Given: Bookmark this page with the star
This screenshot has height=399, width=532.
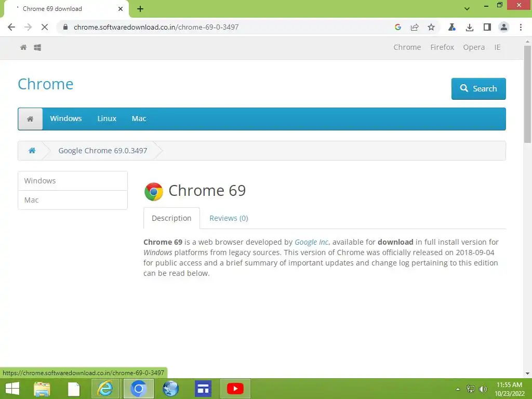Looking at the screenshot, I should pos(431,27).
